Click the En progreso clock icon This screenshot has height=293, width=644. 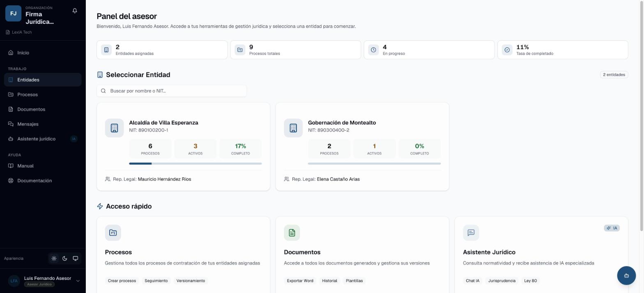coord(373,50)
